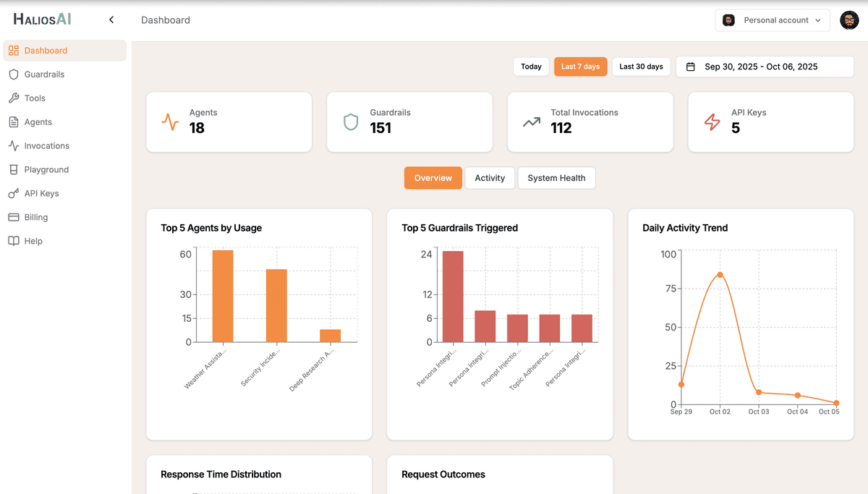Click the profile avatar in top right
The image size is (868, 494).
[849, 20]
